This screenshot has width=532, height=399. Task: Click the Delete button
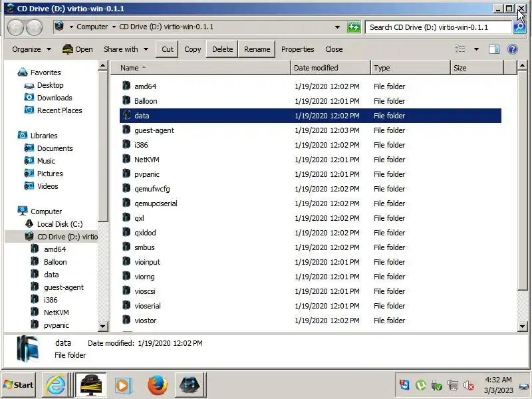(x=222, y=49)
